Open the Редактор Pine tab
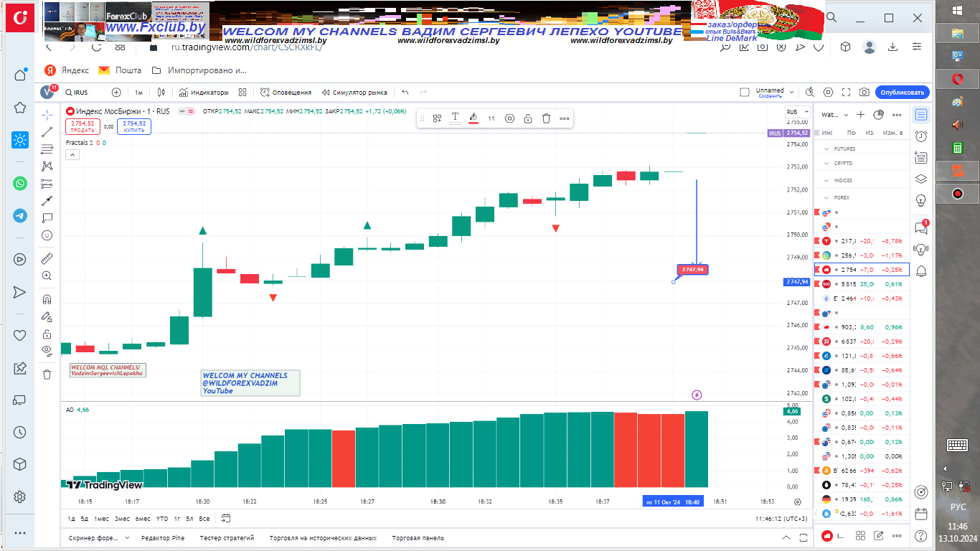The height and width of the screenshot is (551, 980). click(x=163, y=538)
